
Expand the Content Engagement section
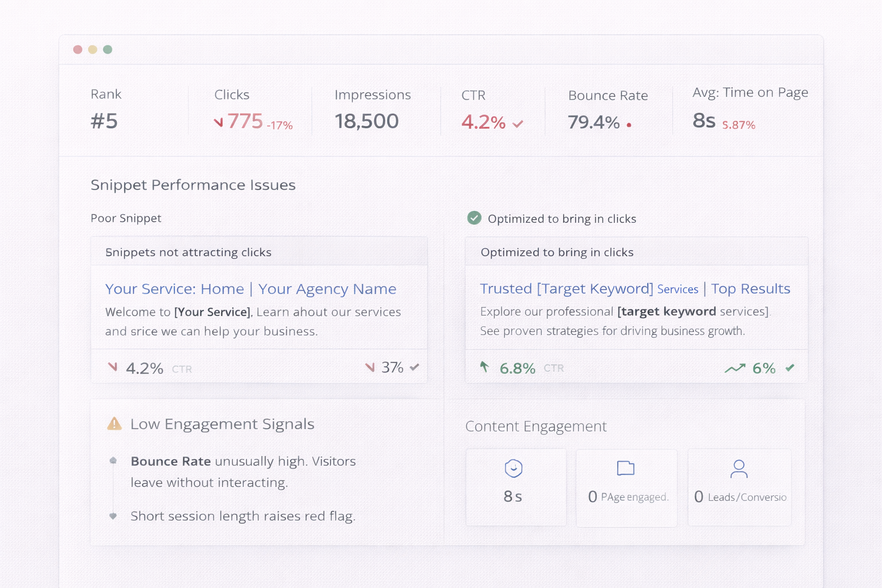[536, 426]
